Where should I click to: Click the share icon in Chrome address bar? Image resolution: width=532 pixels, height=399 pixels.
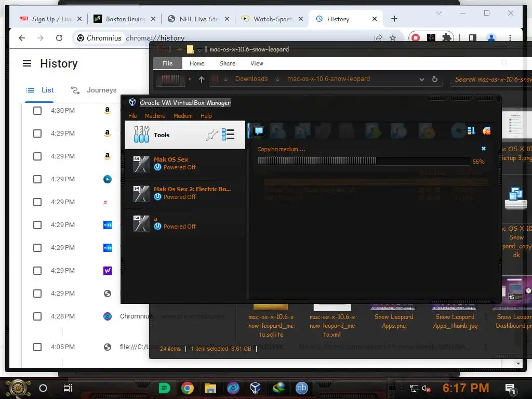point(378,38)
